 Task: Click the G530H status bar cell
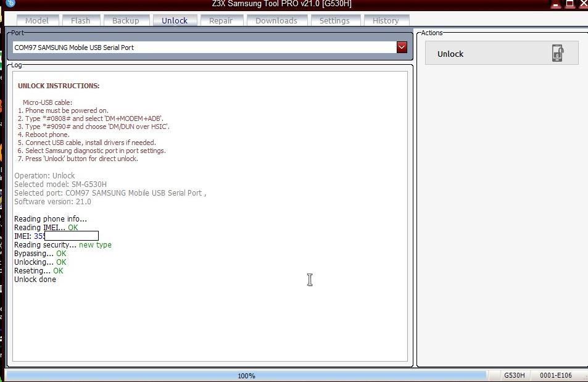pyautogui.click(x=514, y=375)
